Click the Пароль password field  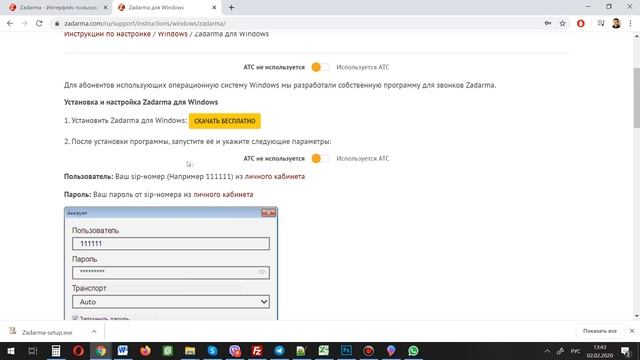[x=171, y=272]
